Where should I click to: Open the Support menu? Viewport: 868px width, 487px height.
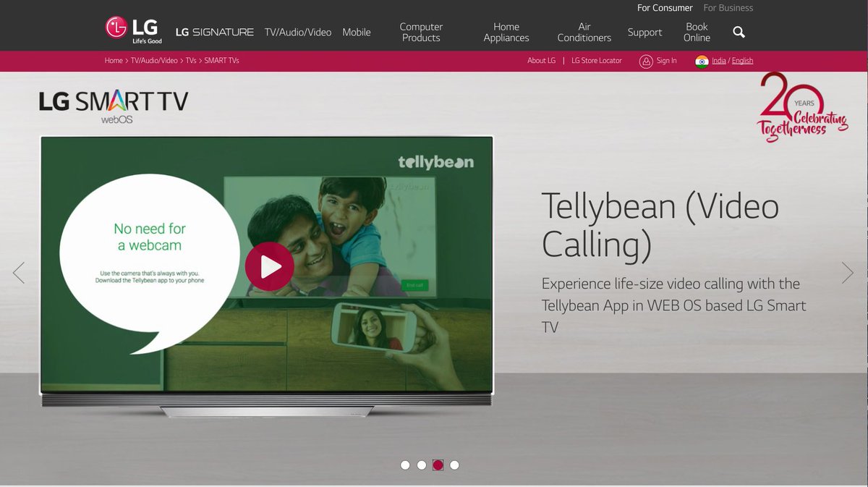644,32
